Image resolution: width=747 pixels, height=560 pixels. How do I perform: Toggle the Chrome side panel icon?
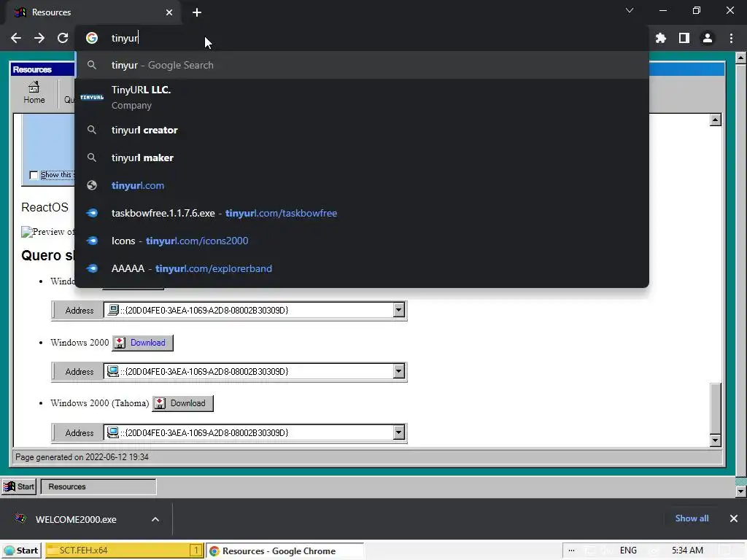pyautogui.click(x=684, y=38)
